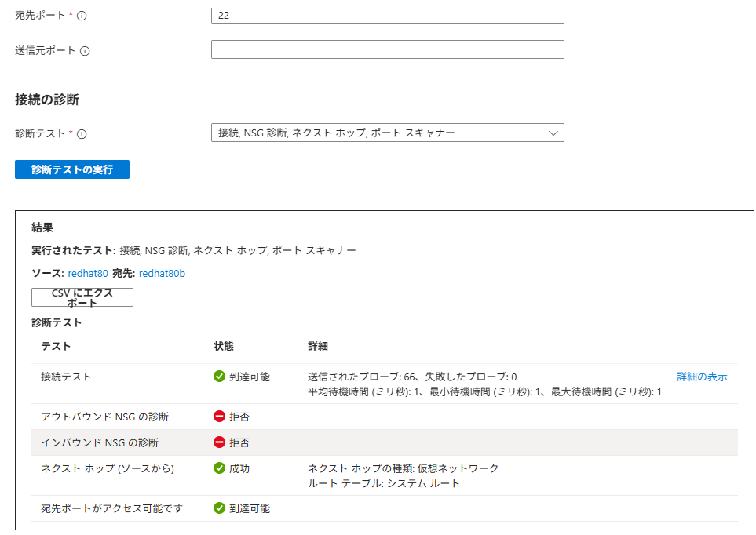
Task: Run diagnostics with 診断テストの実行 button
Action: pyautogui.click(x=72, y=169)
